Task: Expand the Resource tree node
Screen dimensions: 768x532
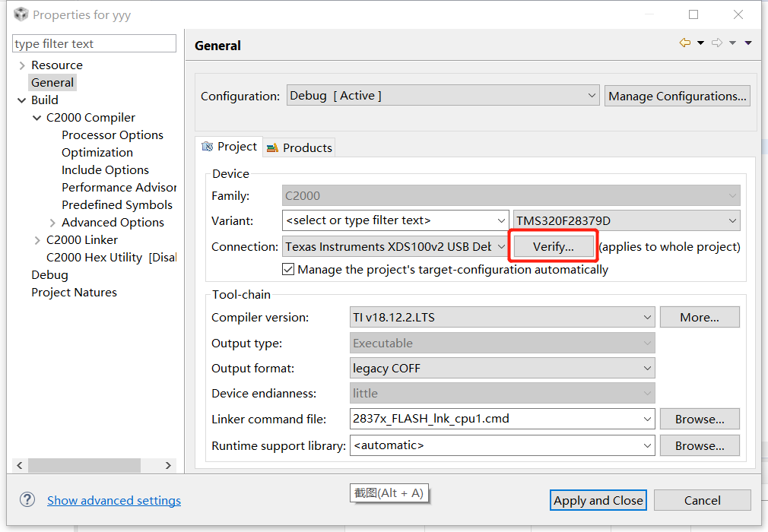Action: tap(22, 65)
